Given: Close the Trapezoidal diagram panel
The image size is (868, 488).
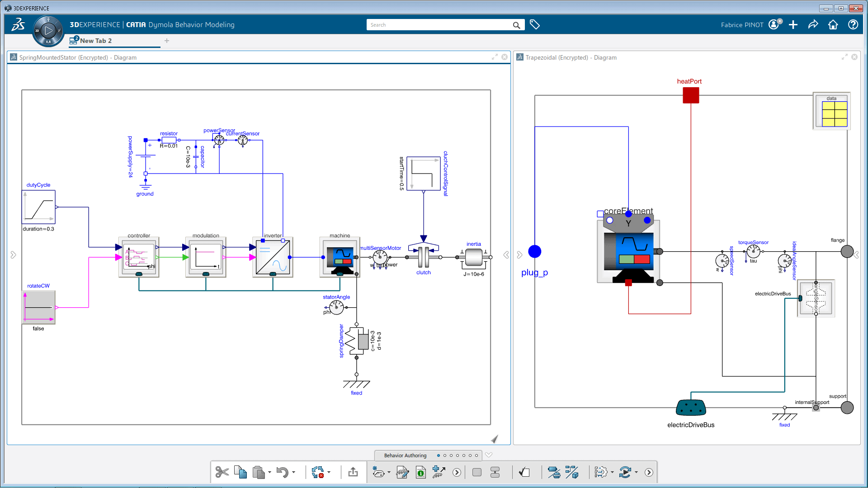Looking at the screenshot, I should coord(854,57).
